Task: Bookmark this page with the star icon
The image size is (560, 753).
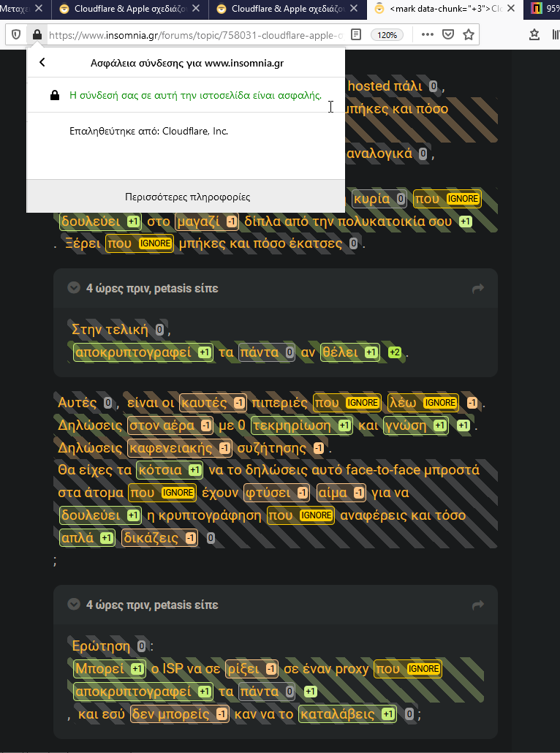Action: click(469, 34)
